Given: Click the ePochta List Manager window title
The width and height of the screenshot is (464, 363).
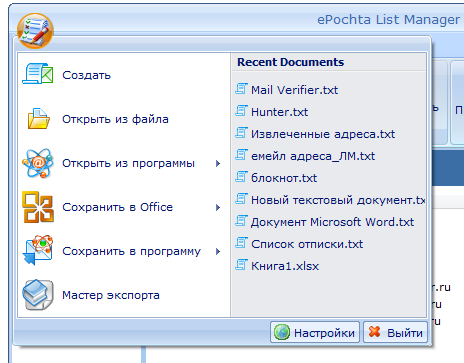Looking at the screenshot, I should pos(388,20).
